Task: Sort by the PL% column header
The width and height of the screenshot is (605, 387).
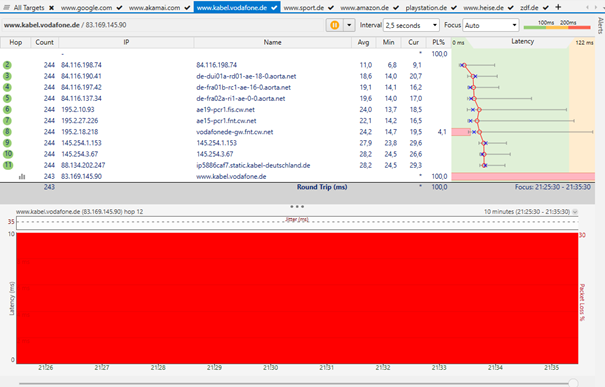Action: coord(438,42)
